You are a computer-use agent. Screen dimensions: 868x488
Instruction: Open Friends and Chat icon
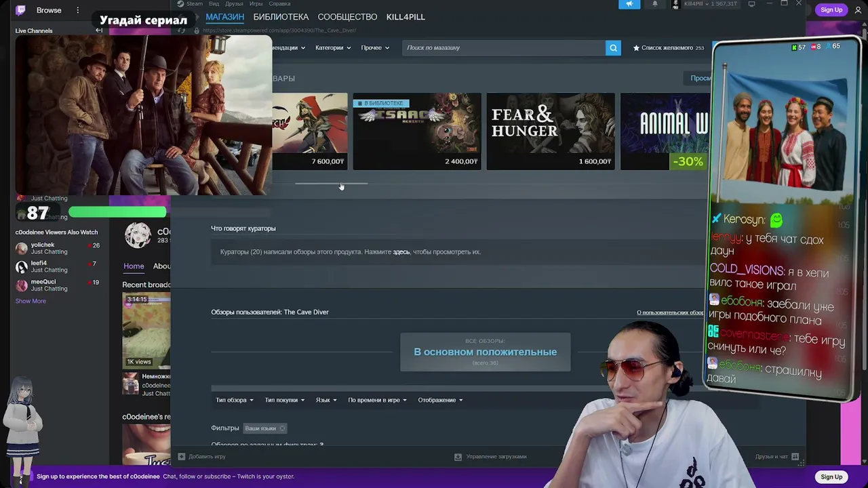pyautogui.click(x=795, y=457)
